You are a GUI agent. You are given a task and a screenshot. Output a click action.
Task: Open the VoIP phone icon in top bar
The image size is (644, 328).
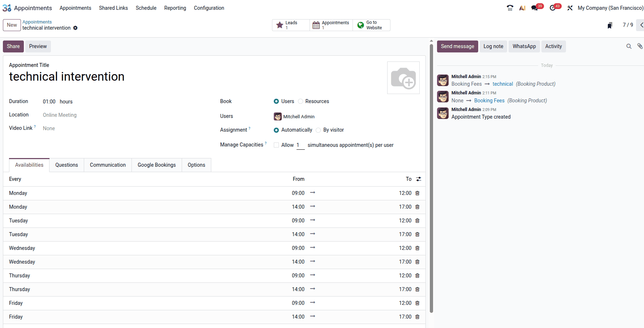(510, 8)
